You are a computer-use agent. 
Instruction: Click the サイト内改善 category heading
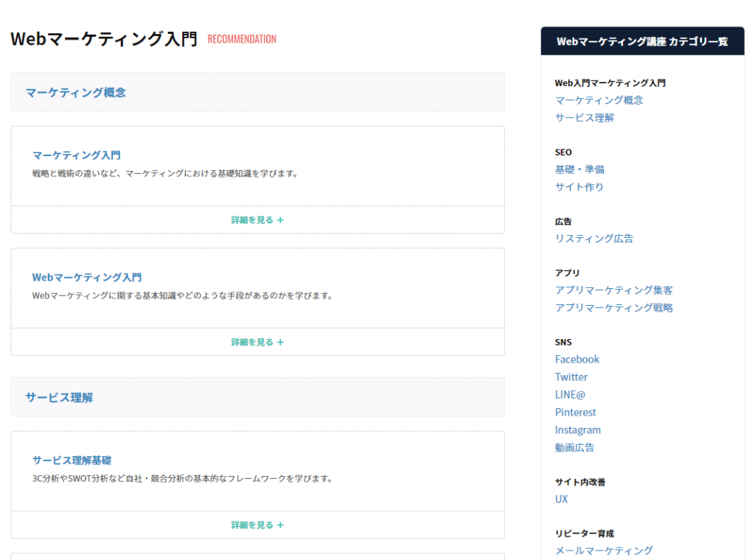[580, 482]
